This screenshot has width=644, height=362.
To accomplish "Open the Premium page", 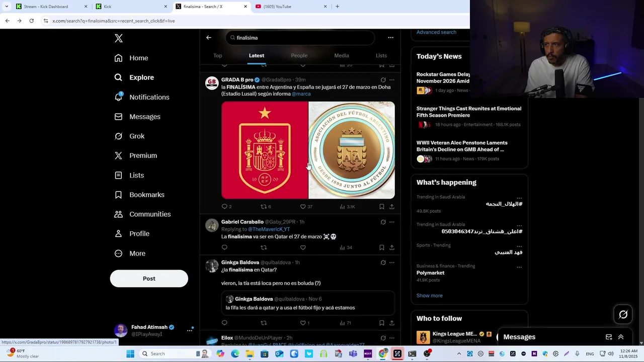I will tap(136, 155).
